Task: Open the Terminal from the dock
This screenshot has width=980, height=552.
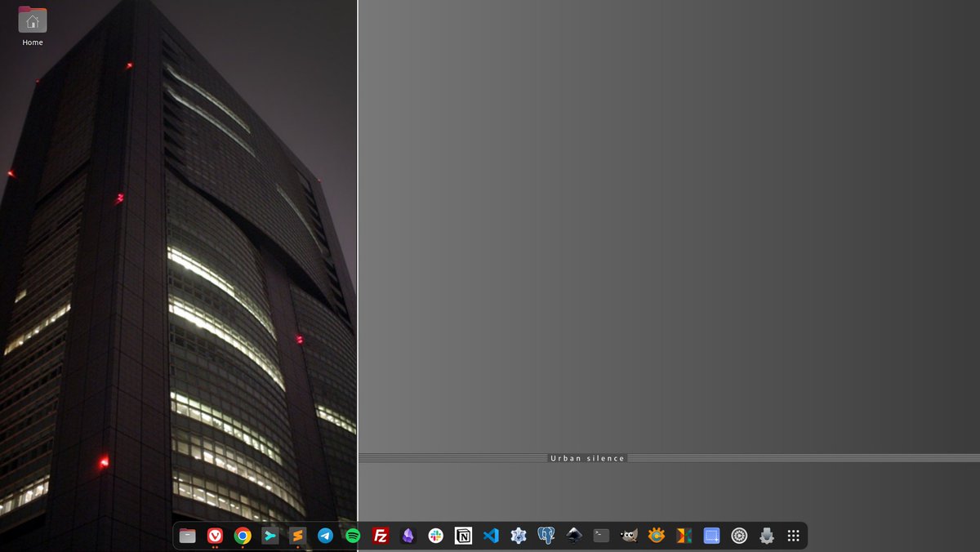Action: tap(601, 536)
